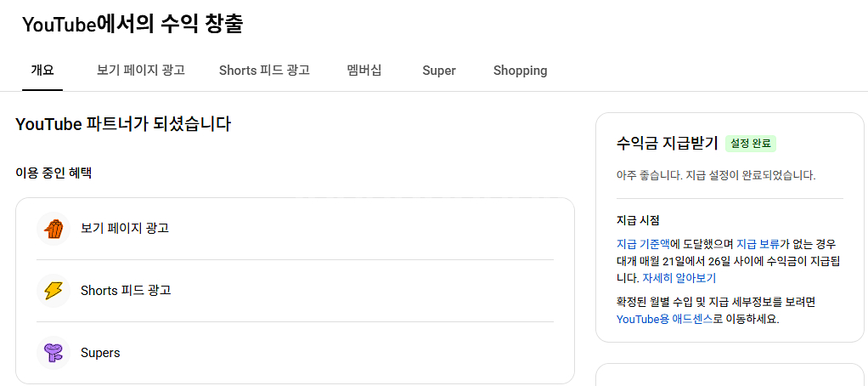Open the Super tab
The width and height of the screenshot is (868, 386).
click(x=439, y=71)
